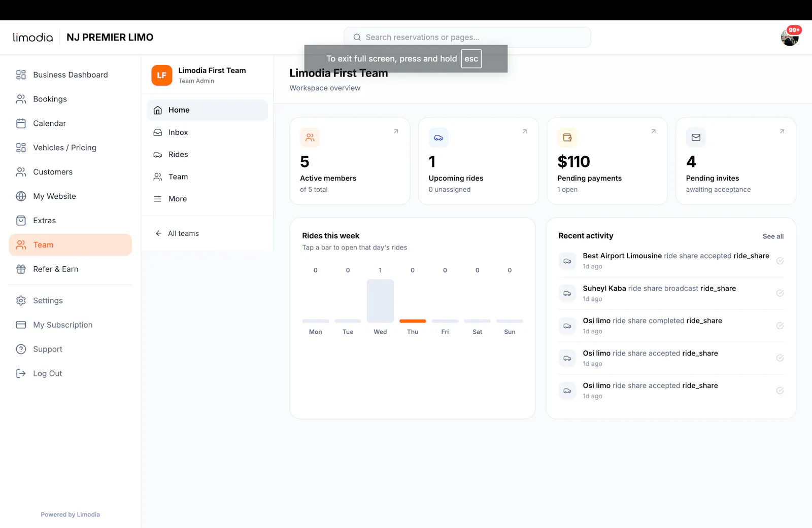Open Refer & Earn page

point(71,269)
